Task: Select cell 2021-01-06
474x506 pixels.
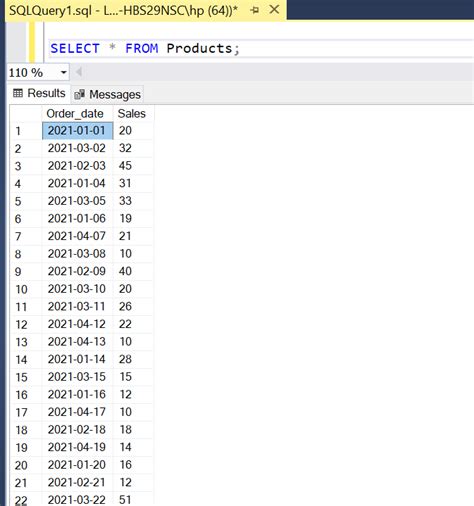Action: (77, 219)
